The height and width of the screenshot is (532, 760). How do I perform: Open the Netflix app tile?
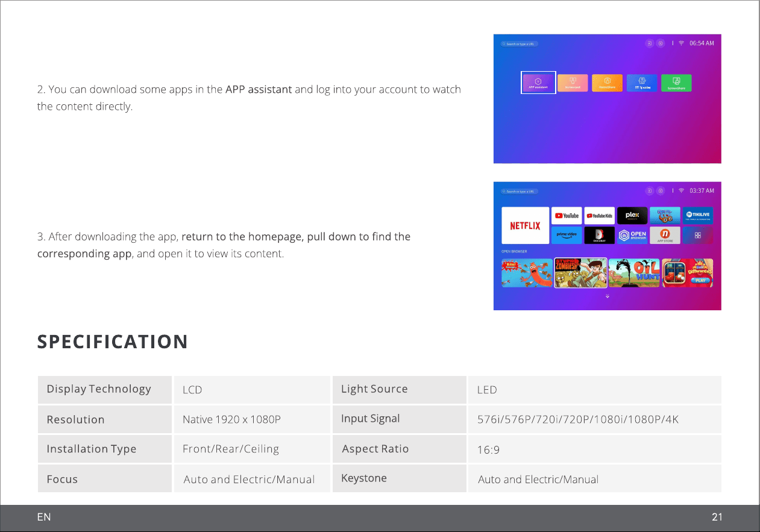point(525,225)
